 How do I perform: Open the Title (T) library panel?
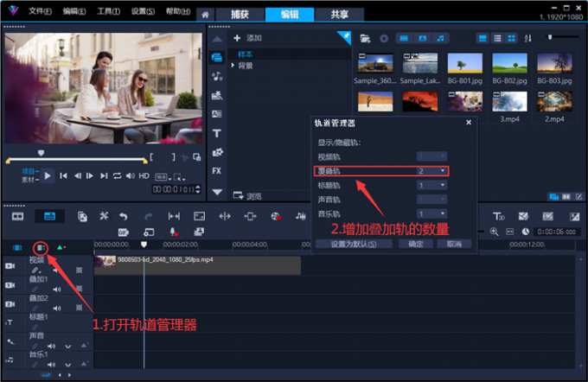[216, 133]
